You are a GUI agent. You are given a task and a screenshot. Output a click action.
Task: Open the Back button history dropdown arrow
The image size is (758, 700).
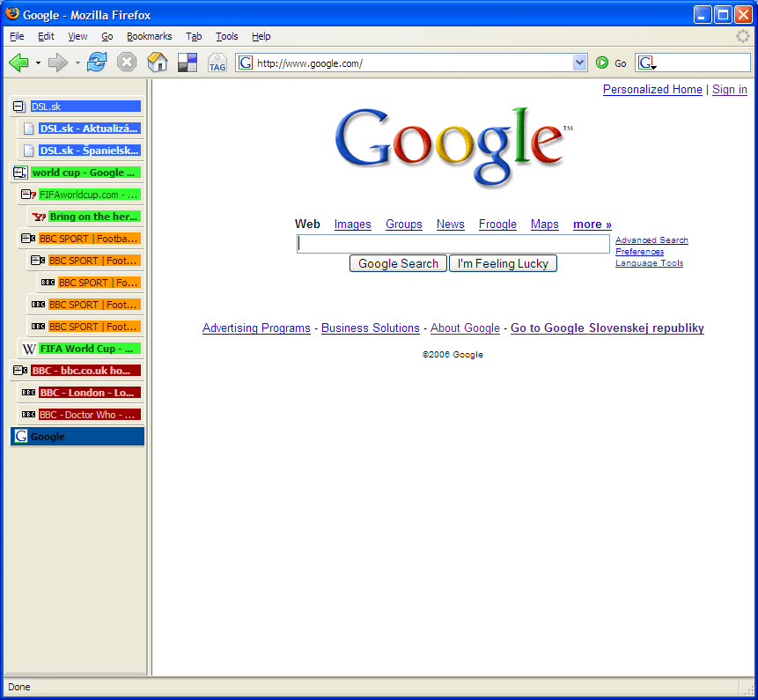point(38,63)
